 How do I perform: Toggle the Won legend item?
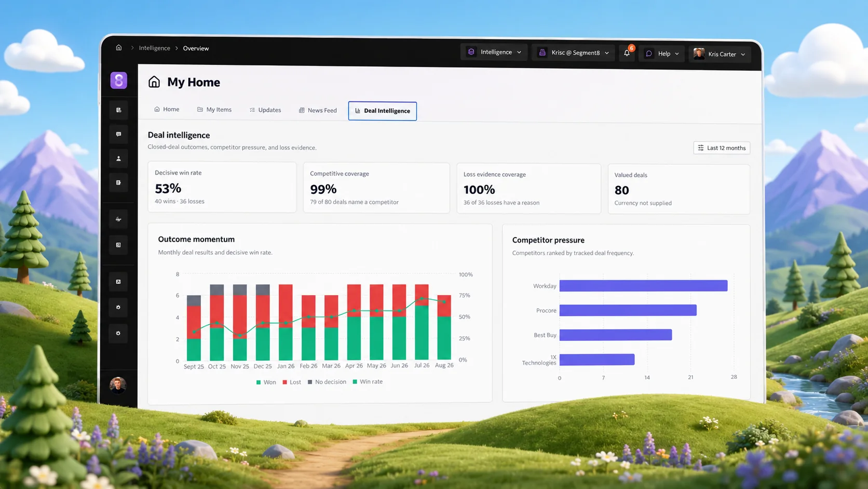pos(266,382)
